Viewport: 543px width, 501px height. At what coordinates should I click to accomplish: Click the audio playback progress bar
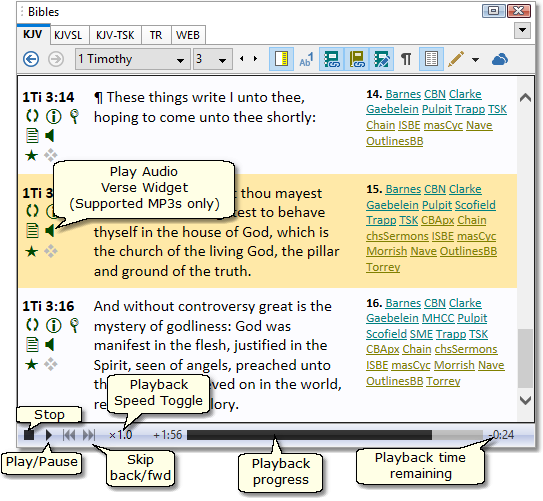335,435
